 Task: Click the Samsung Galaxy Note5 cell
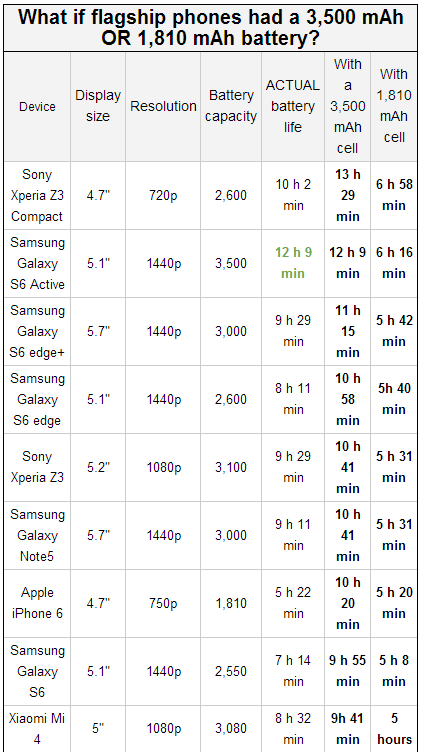click(37, 535)
